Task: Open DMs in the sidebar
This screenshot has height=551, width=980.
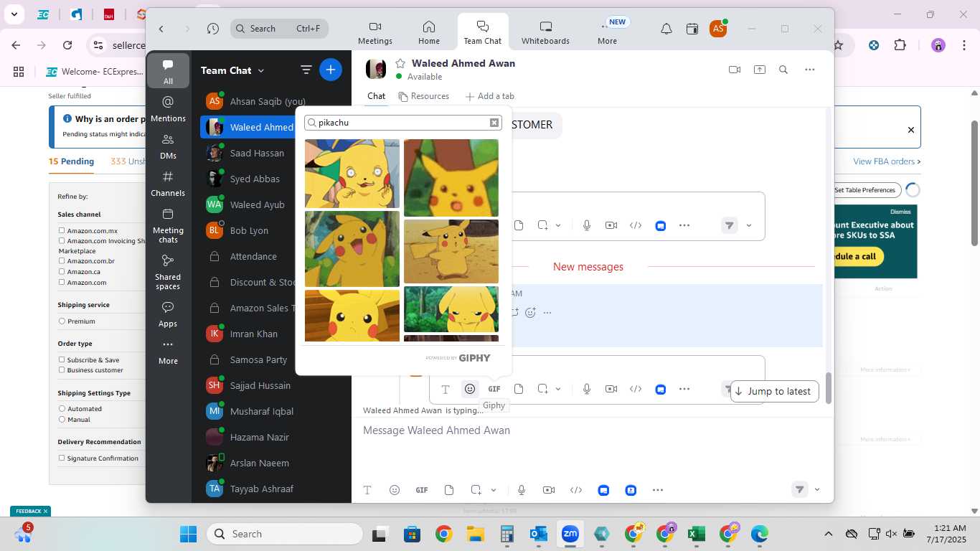Action: tap(168, 146)
